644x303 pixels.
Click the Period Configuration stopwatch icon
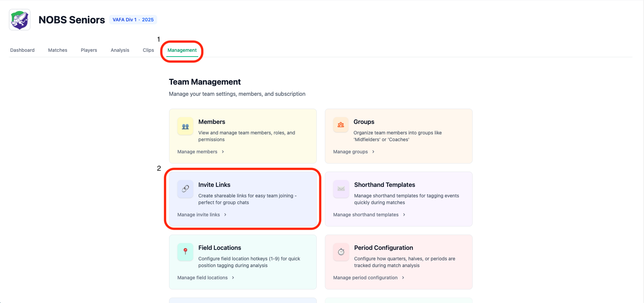click(341, 252)
